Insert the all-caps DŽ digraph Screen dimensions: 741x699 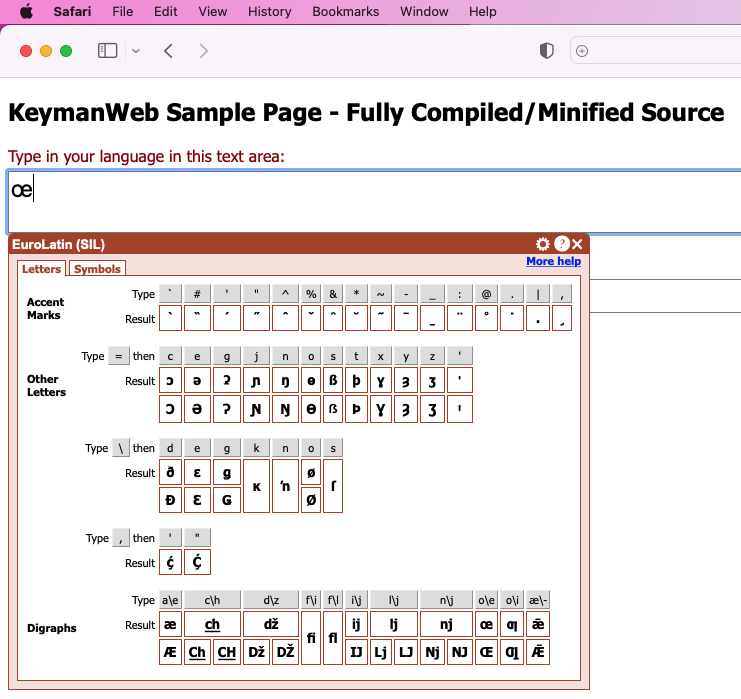[285, 652]
